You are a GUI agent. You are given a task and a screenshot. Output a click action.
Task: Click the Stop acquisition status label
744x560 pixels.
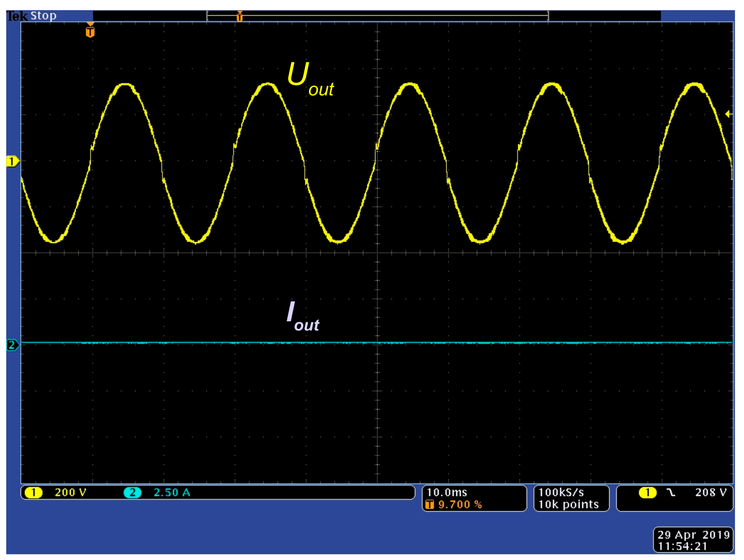click(x=43, y=16)
